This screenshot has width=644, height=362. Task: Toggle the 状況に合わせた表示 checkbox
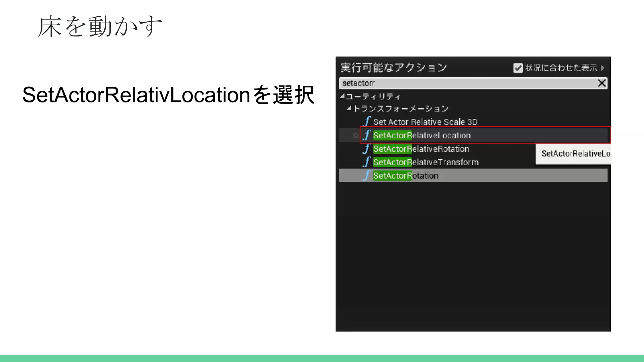click(518, 68)
